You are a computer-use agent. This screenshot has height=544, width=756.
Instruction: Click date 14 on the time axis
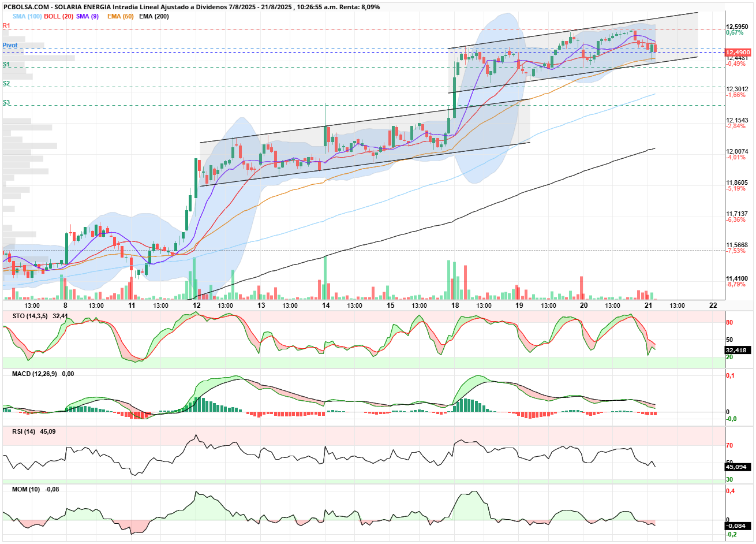tap(326, 305)
